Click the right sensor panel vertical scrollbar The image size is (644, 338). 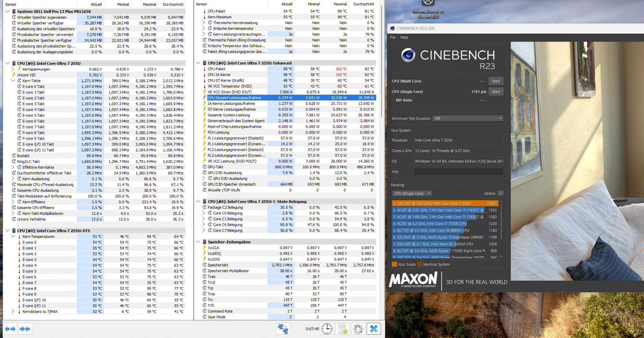tap(381, 61)
